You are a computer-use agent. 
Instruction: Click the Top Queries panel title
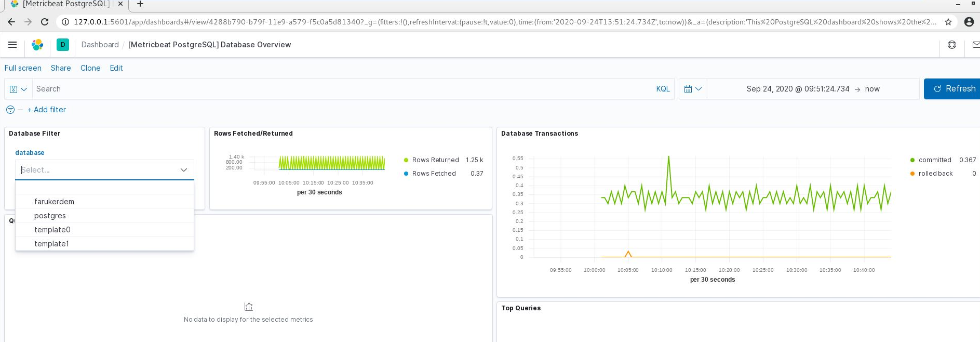click(x=521, y=308)
